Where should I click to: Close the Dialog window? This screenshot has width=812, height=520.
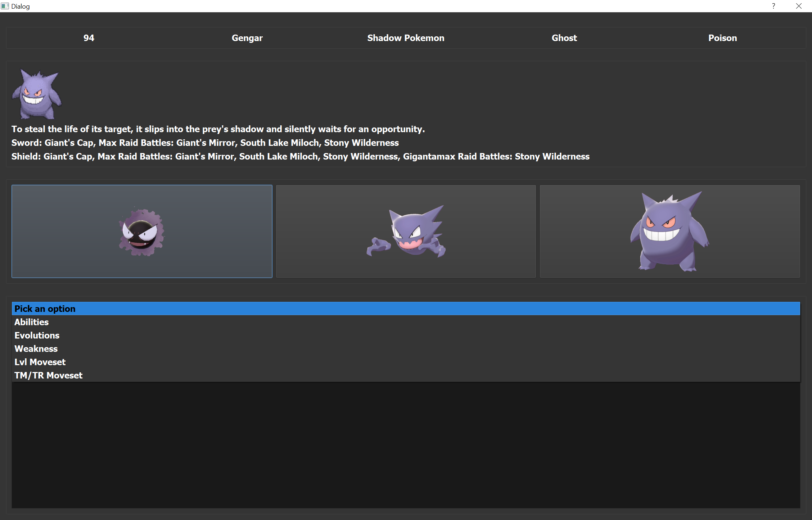pos(799,6)
